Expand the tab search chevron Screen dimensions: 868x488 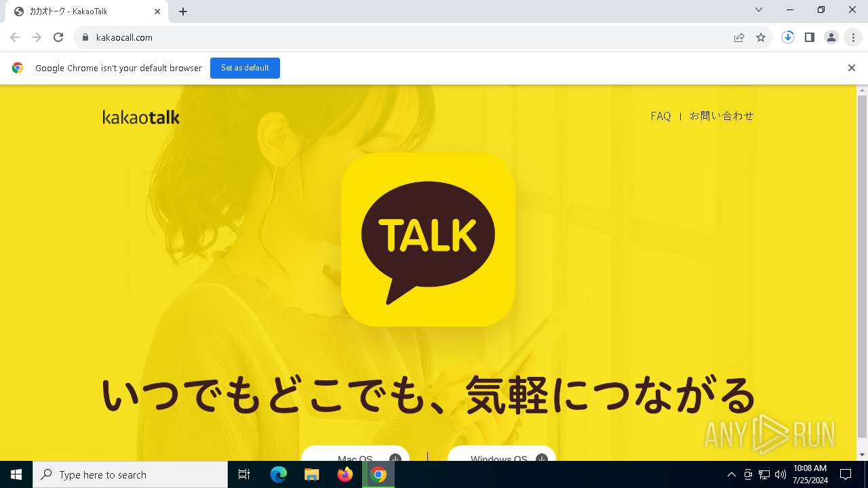tap(759, 9)
